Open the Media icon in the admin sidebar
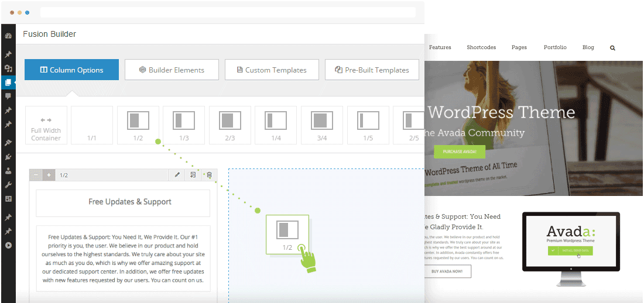The height and width of the screenshot is (303, 644). tap(8, 68)
